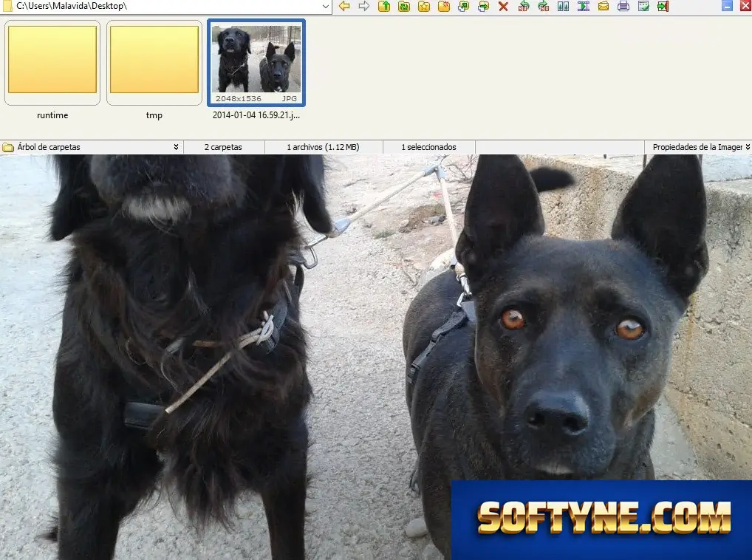Rotate the image right 90 degrees

(544, 6)
